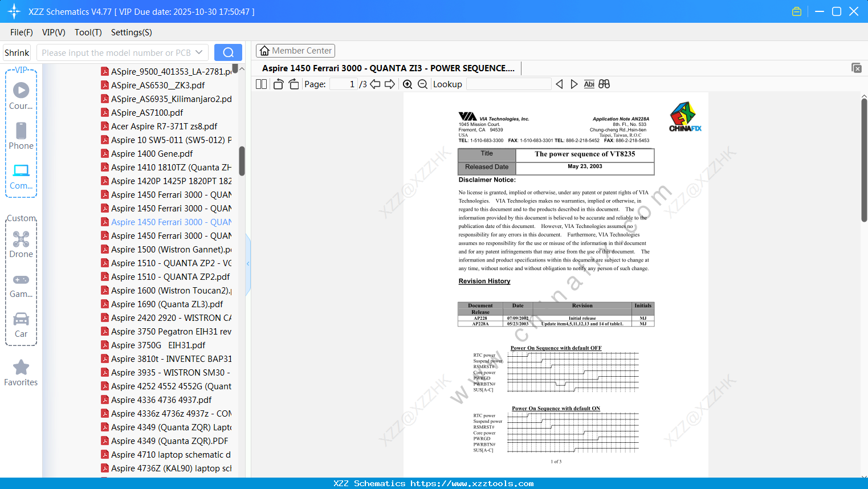Rotate the page counterclockwise

coord(278,84)
